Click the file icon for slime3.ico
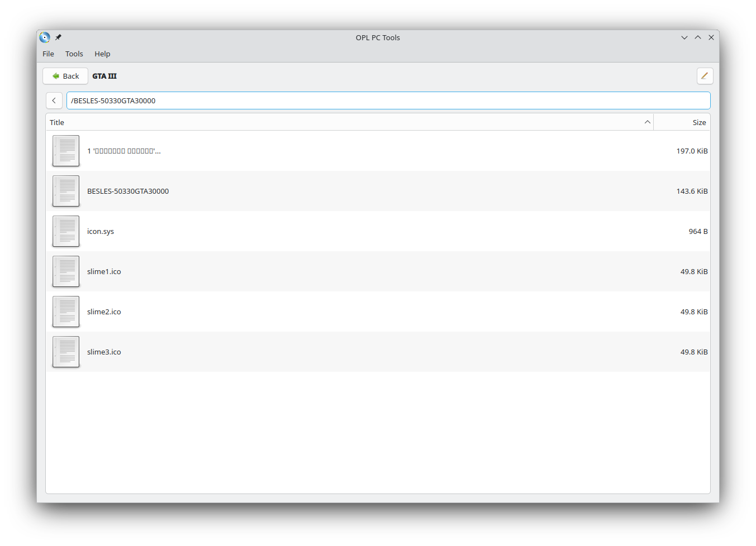756x546 pixels. (x=66, y=352)
